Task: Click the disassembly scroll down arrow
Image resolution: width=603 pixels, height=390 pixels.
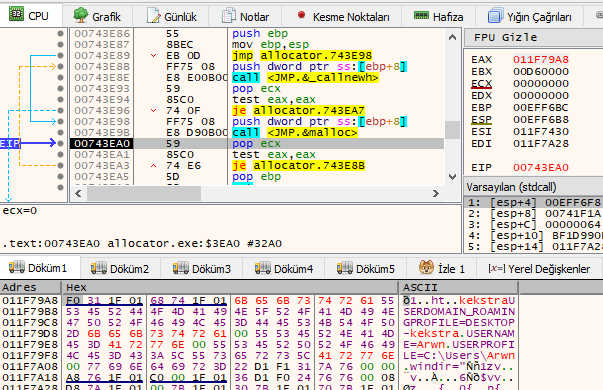Action: (452, 177)
